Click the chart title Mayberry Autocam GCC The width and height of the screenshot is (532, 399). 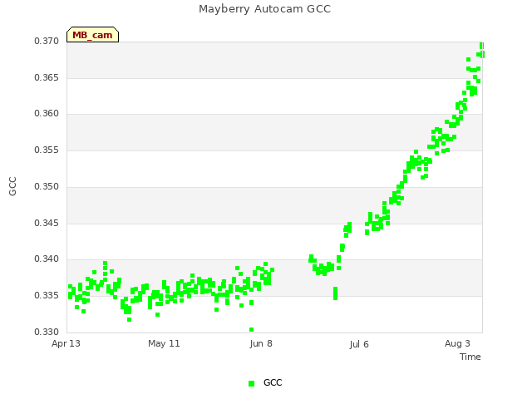264,9
